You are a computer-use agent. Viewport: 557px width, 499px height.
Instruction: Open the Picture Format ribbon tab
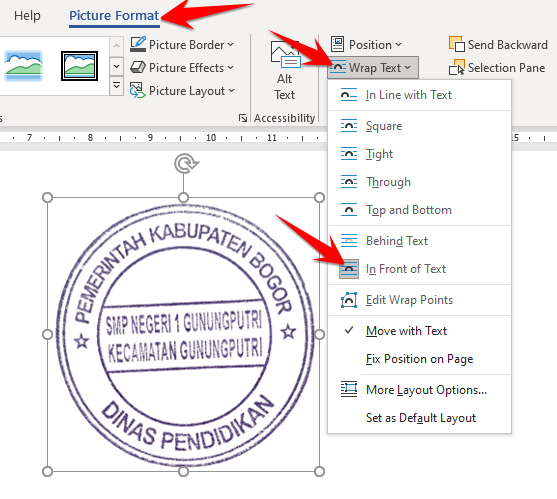[114, 16]
